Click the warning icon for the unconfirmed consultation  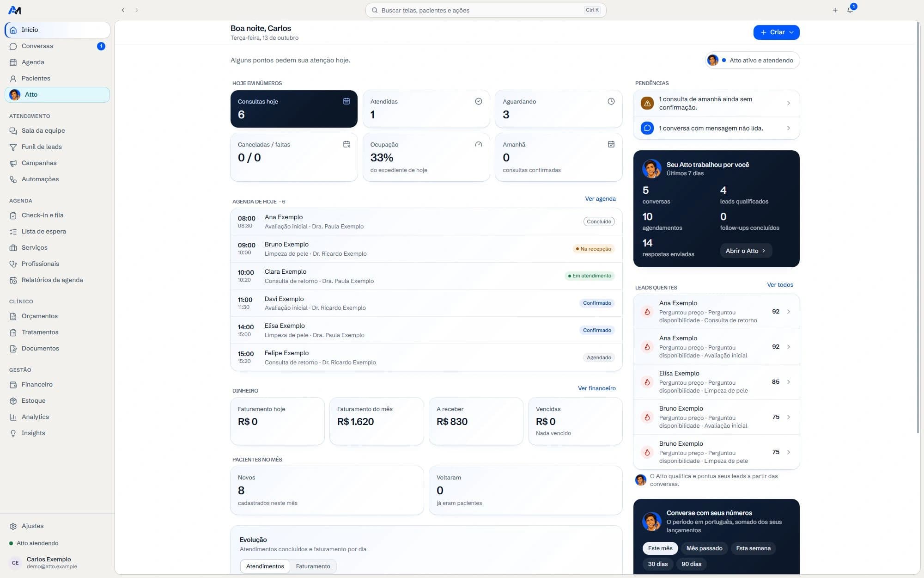click(x=647, y=103)
